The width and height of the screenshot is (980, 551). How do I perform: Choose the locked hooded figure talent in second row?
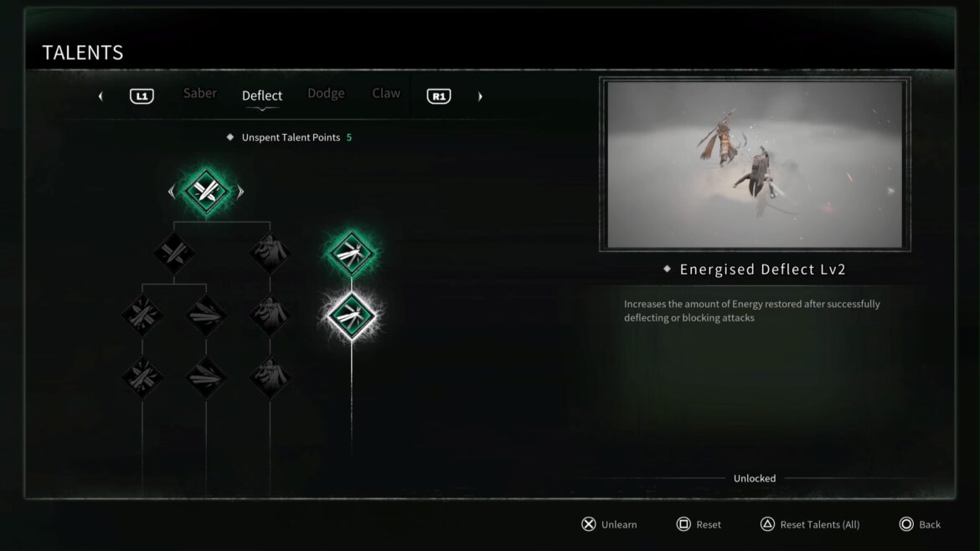click(270, 253)
